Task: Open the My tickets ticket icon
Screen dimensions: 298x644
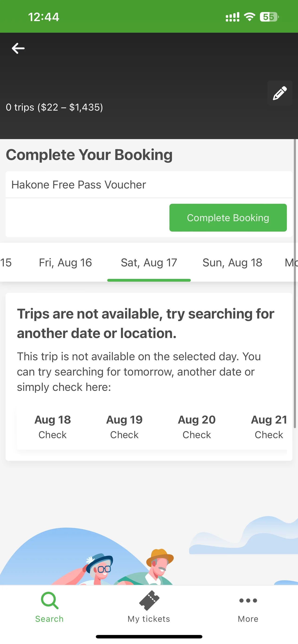Action: [x=149, y=600]
